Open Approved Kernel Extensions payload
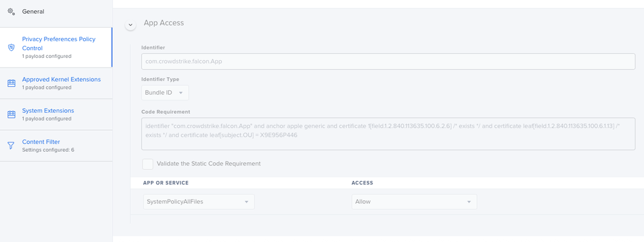 pos(56,83)
